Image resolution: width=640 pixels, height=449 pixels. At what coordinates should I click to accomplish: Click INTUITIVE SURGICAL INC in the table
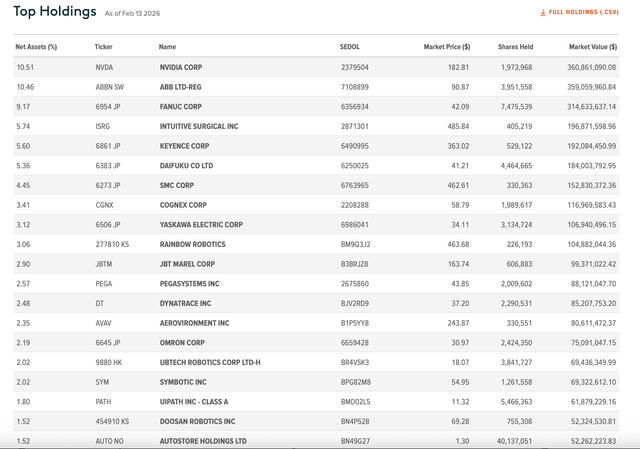(x=199, y=126)
